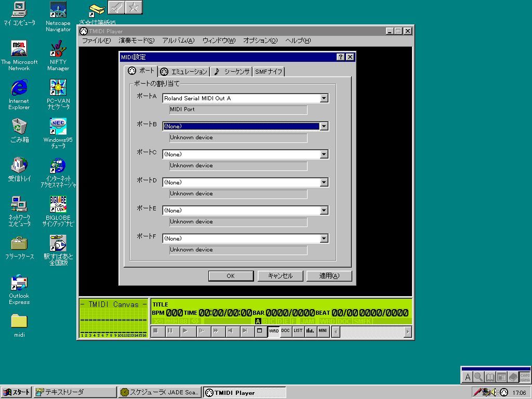This screenshot has height=399, width=532.
Task: Open NIFTY Manager desktop icon
Action: click(x=58, y=56)
